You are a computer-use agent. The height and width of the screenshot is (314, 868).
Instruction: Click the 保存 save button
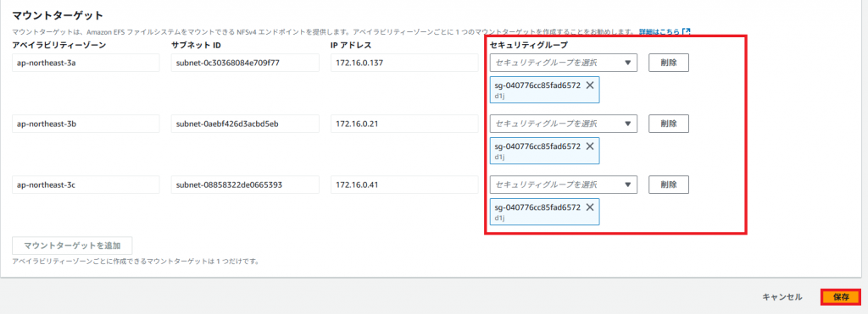tap(841, 297)
